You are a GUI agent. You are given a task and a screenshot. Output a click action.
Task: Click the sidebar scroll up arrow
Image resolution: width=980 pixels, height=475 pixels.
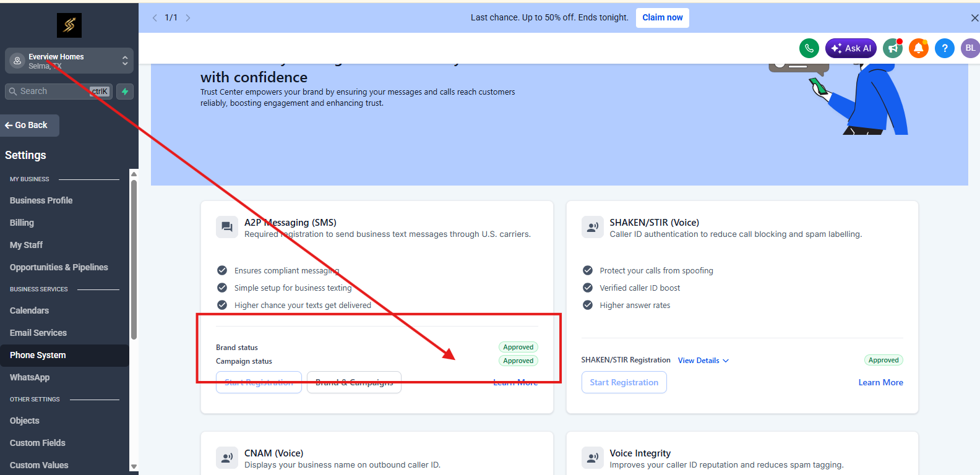[134, 174]
